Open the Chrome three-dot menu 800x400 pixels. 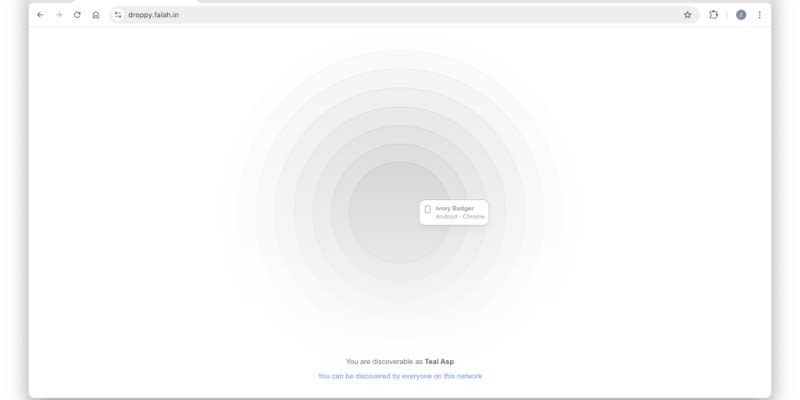[759, 15]
